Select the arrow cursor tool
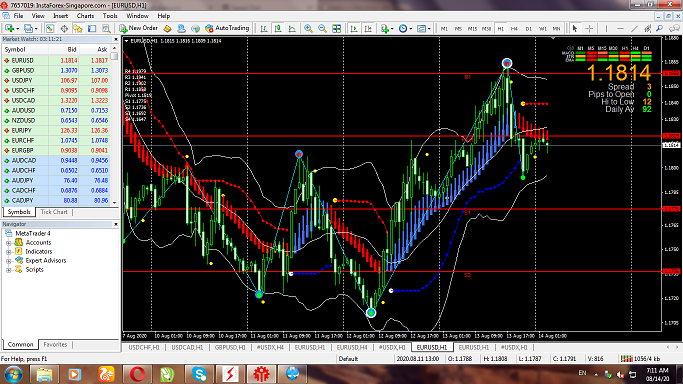 tap(575, 28)
